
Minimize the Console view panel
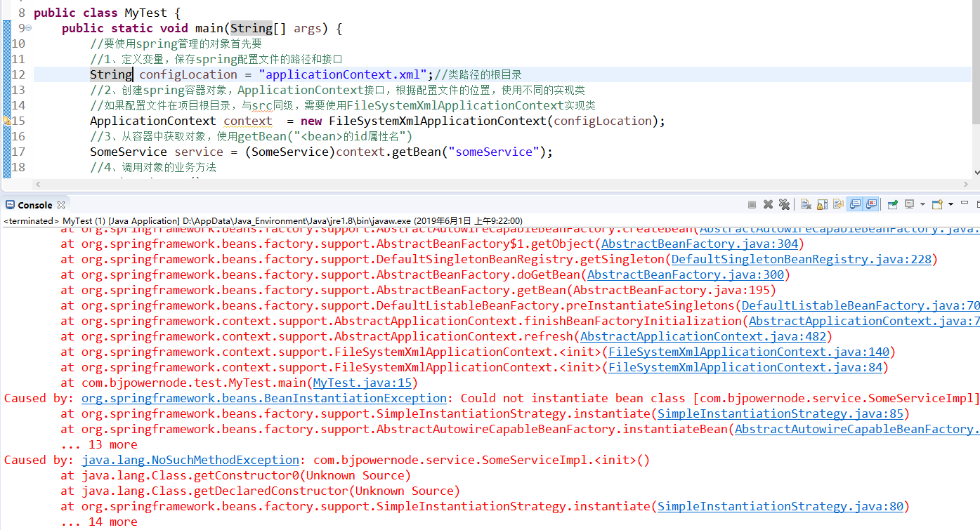965,202
